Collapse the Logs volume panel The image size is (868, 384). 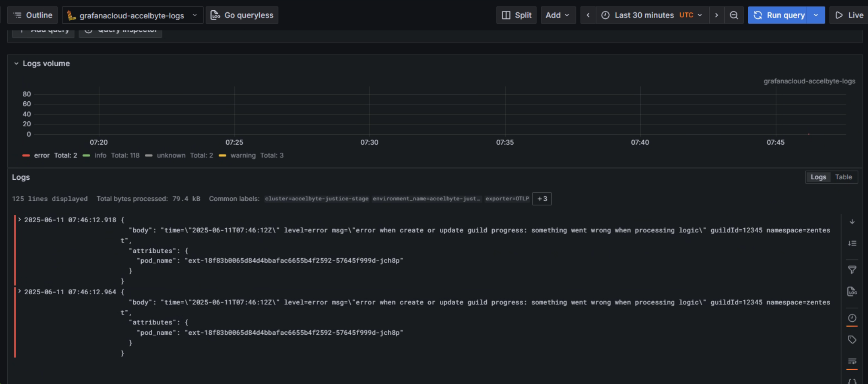(16, 63)
